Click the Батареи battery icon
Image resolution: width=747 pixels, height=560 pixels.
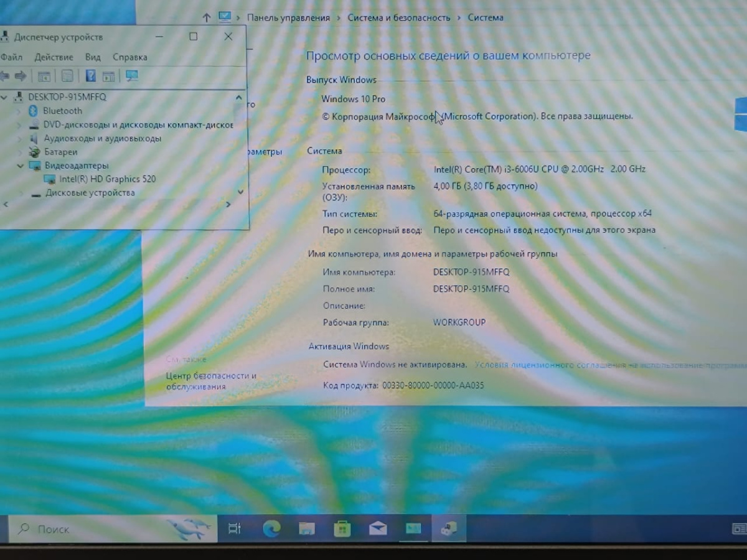35,152
